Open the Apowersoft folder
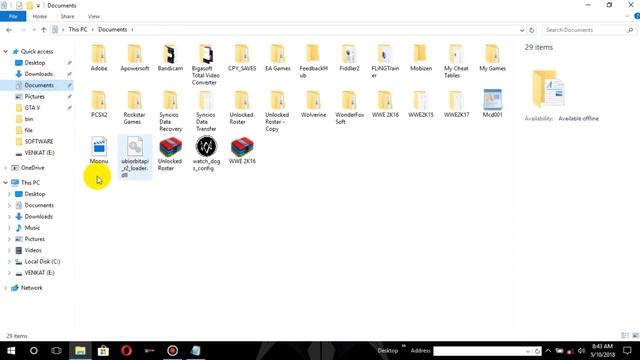Image resolution: width=640 pixels, height=360 pixels. point(135,58)
